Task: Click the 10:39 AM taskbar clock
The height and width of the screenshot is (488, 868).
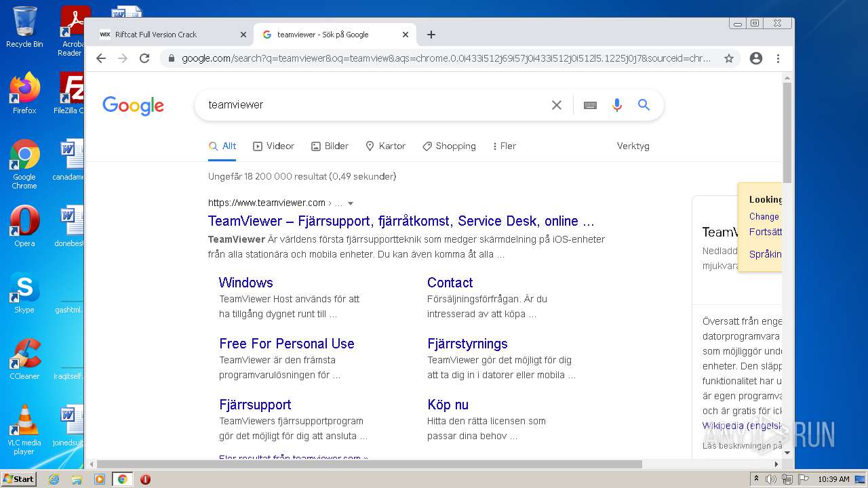Action: coord(833,479)
